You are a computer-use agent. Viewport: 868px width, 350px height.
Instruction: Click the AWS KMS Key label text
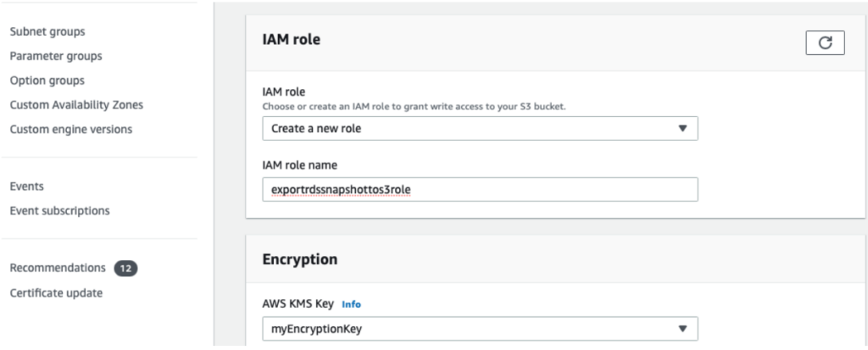pyautogui.click(x=298, y=304)
